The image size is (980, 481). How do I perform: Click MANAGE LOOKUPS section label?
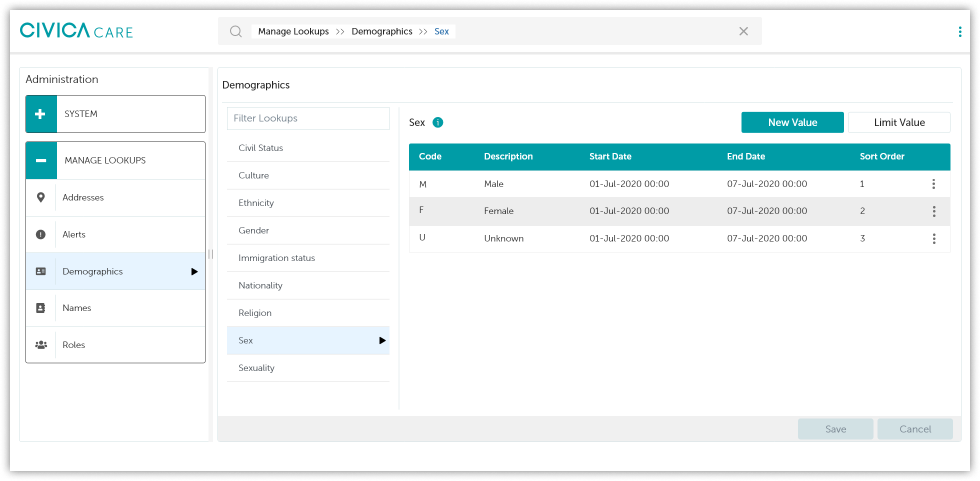[104, 161]
